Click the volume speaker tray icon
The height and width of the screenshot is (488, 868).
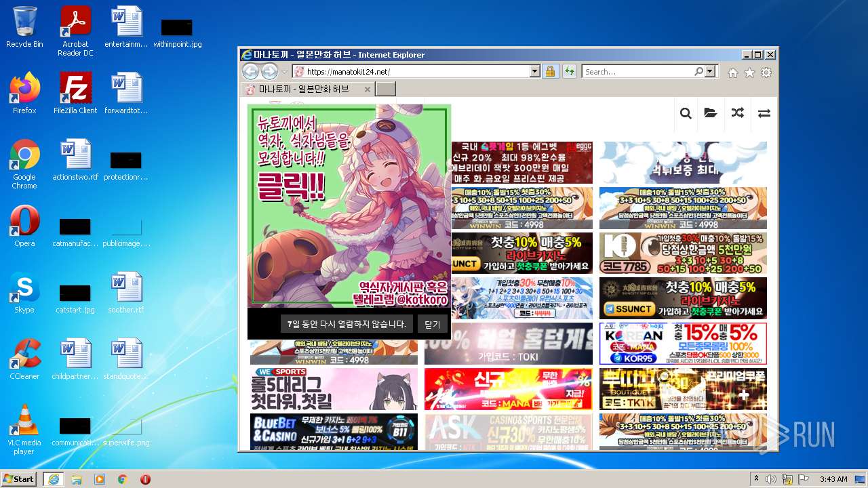click(771, 479)
